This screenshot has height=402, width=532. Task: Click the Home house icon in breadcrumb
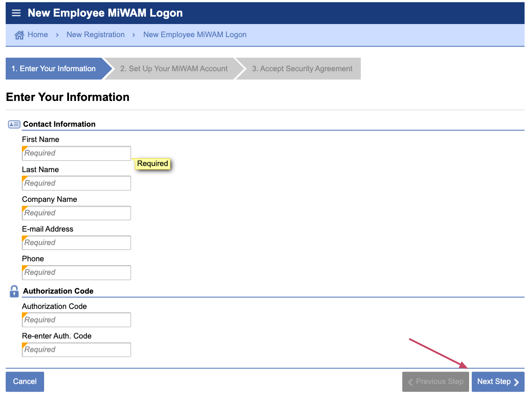pos(19,35)
